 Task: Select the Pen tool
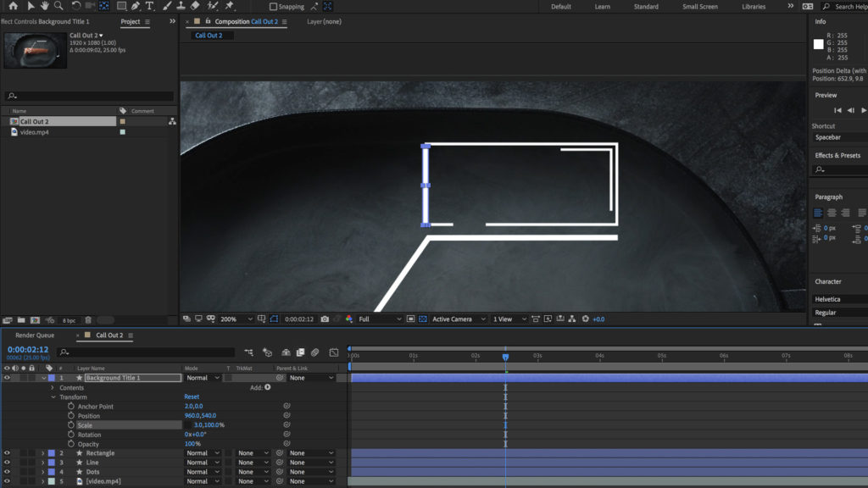136,6
